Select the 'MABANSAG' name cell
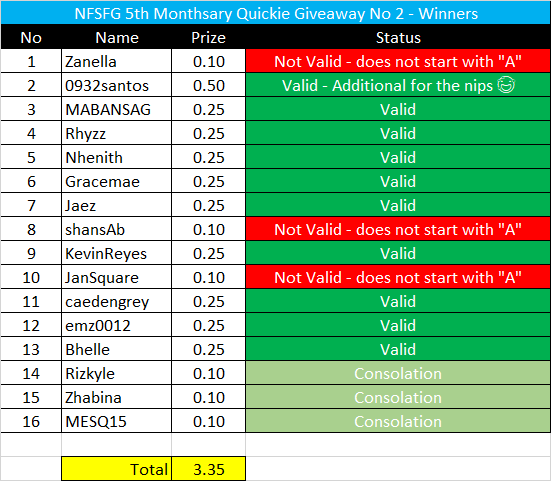Screen dimensions: 551x481 click(x=117, y=109)
